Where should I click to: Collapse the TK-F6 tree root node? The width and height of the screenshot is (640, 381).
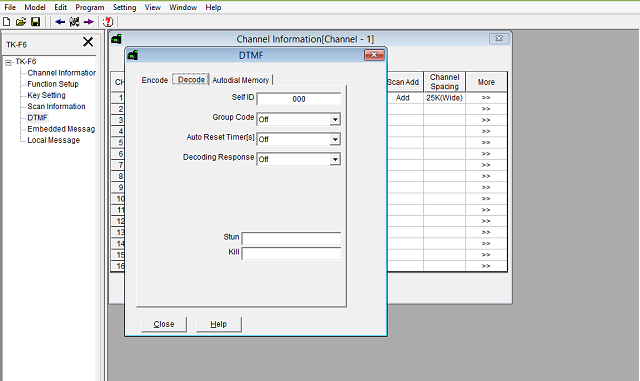tap(8, 62)
